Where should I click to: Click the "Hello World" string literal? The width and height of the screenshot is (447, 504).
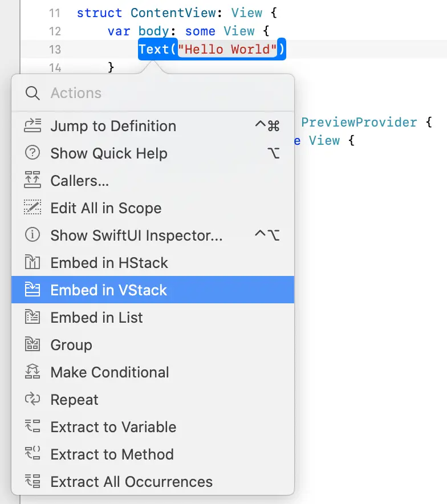pyautogui.click(x=227, y=49)
